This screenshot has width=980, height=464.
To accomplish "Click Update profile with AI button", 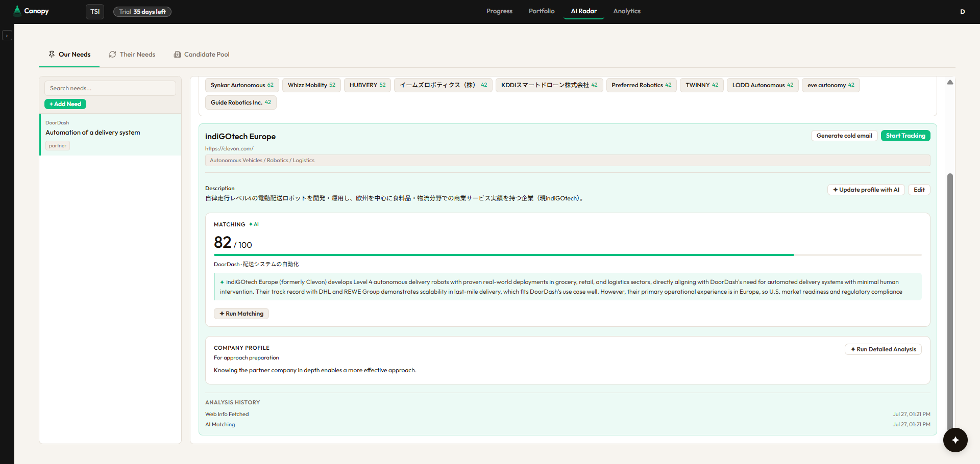I will (866, 190).
